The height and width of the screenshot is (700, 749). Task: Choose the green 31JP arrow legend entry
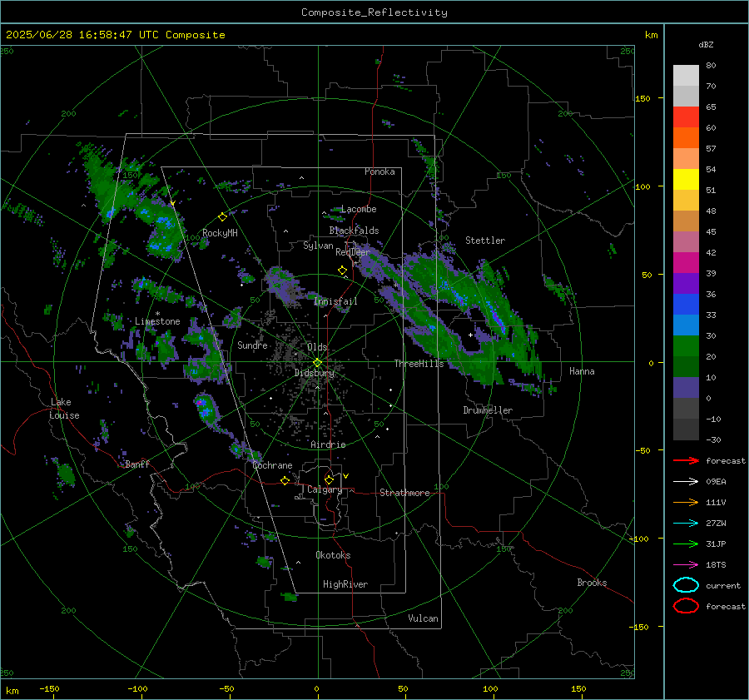click(x=686, y=544)
